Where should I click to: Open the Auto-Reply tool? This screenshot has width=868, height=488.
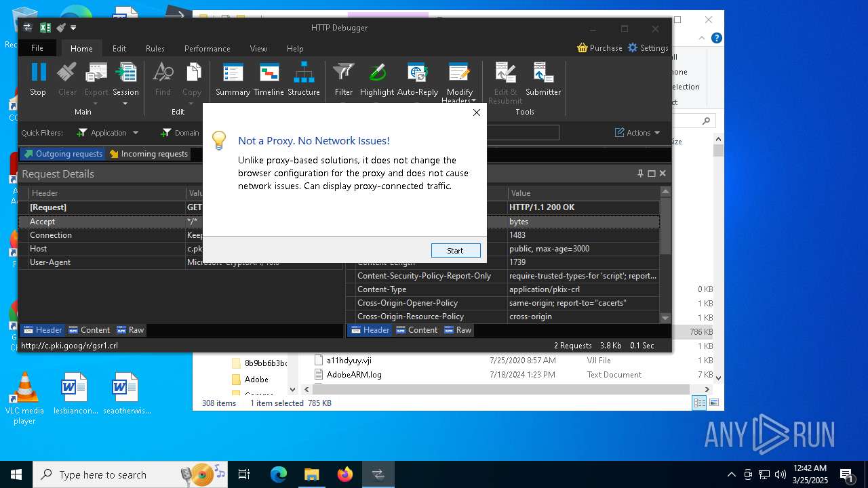[x=418, y=79]
